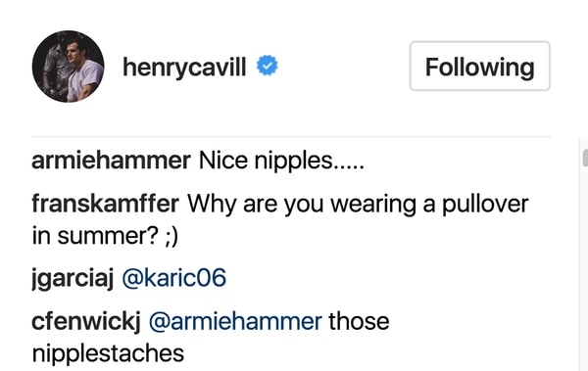Click the word 'nipplestaches' in the last comment
588x371 pixels.
[x=108, y=353]
